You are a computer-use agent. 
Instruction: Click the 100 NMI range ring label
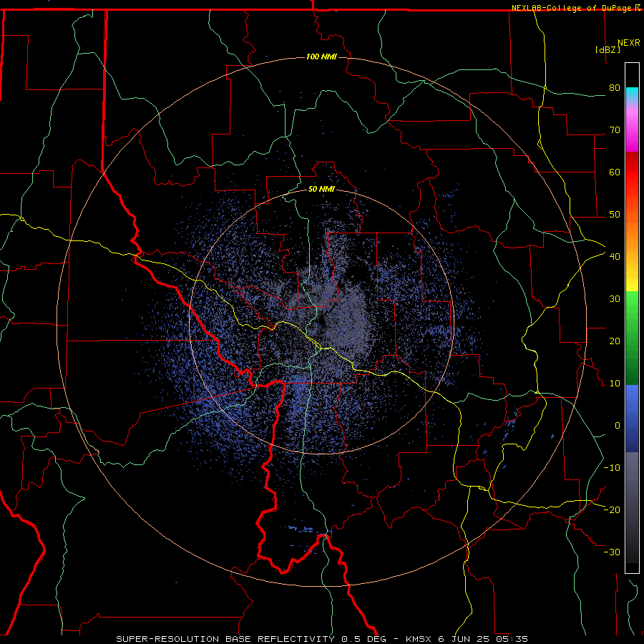point(321,57)
